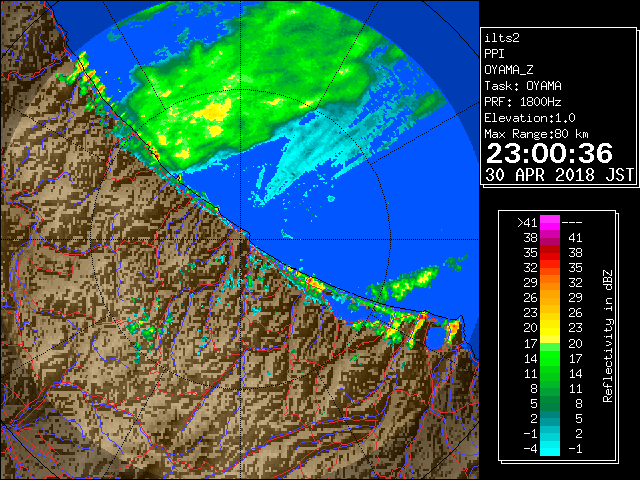
Task: Click the Elevation:1.0 text
Action: pos(530,118)
